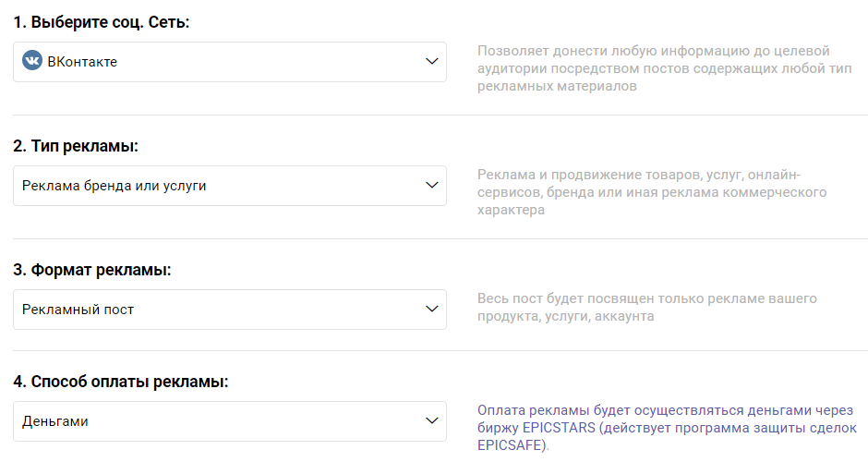This screenshot has width=868, height=462.
Task: Click the chevron arrow beside ВКонтакте
Action: click(431, 61)
